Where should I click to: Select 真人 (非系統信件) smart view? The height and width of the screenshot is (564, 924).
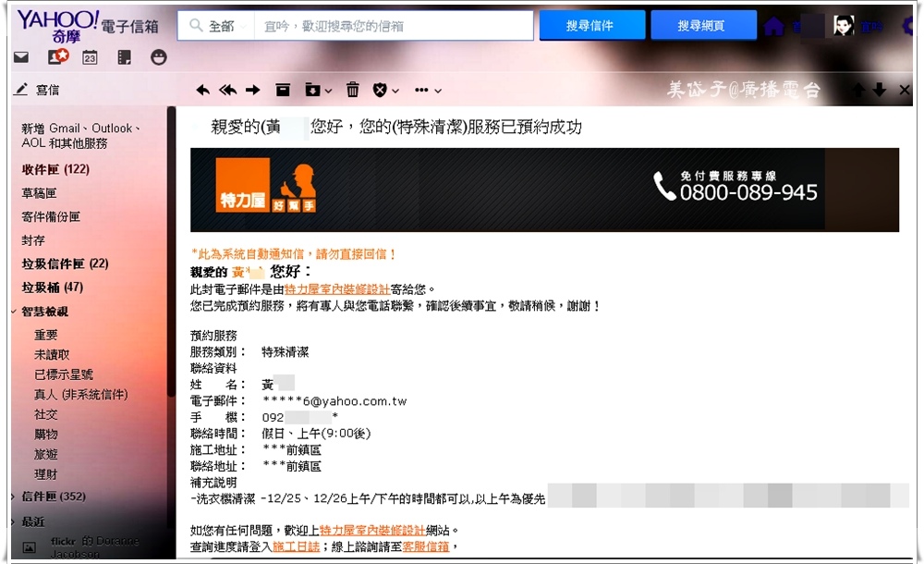click(x=80, y=395)
